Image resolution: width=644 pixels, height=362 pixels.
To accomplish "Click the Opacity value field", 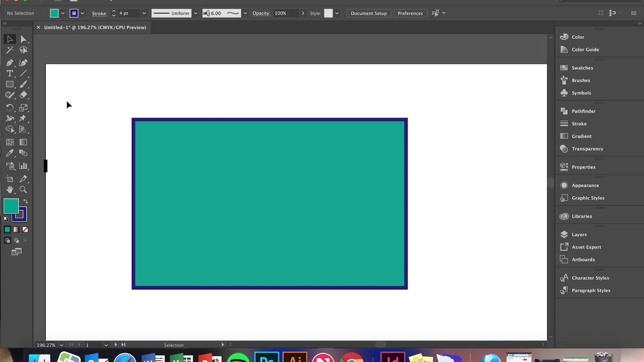I will pyautogui.click(x=286, y=13).
